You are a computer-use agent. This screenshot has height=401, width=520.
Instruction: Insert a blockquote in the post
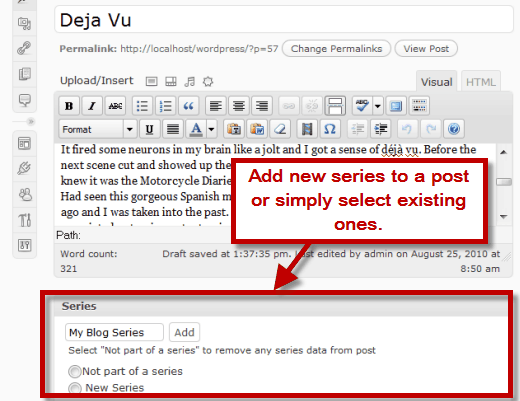pyautogui.click(x=189, y=106)
